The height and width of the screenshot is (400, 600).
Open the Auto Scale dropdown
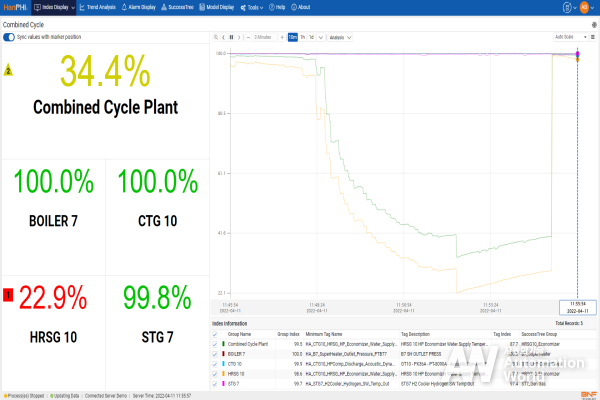(x=571, y=37)
